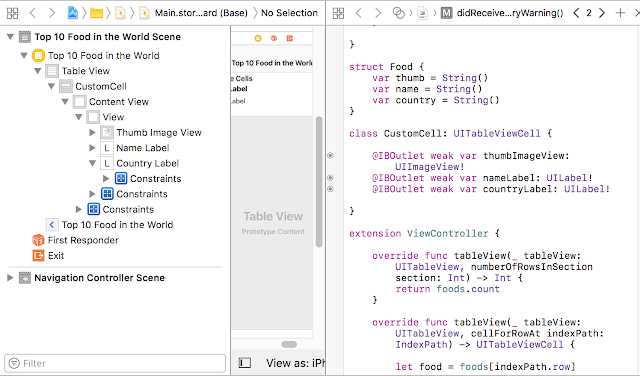The height and width of the screenshot is (376, 640).
Task: Open related items grid in left editor
Action: tap(13, 13)
